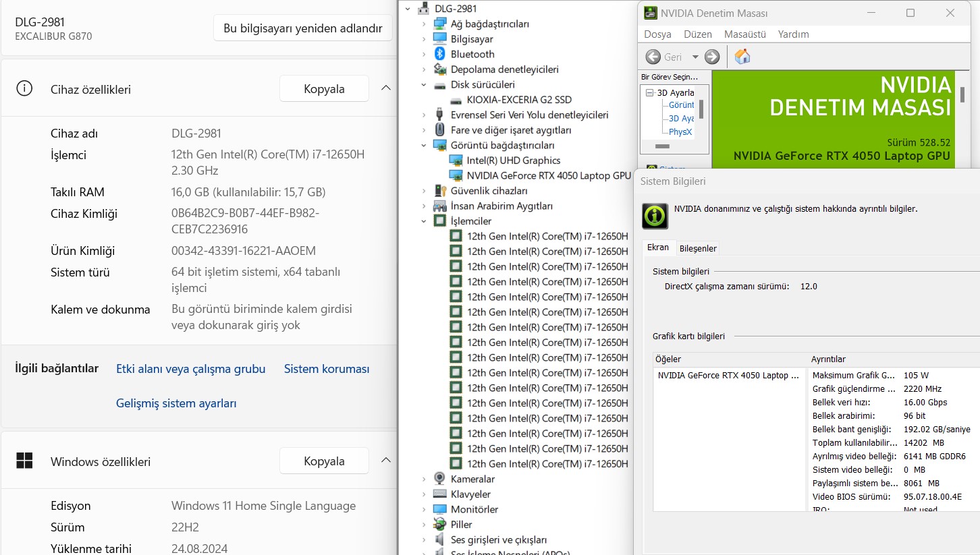Open the Dosya menu in NVIDIA Denetim Masası
Screen dimensions: 980x555
tap(657, 34)
